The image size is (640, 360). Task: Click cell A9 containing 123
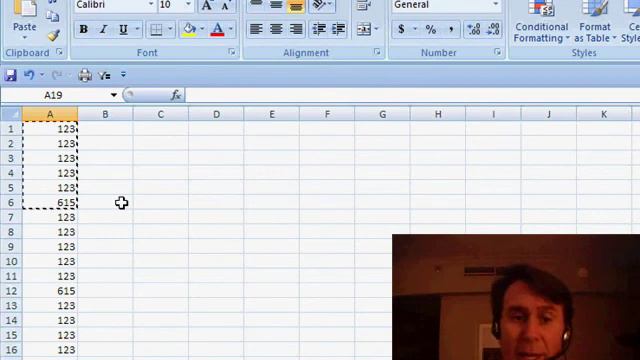pyautogui.click(x=50, y=247)
